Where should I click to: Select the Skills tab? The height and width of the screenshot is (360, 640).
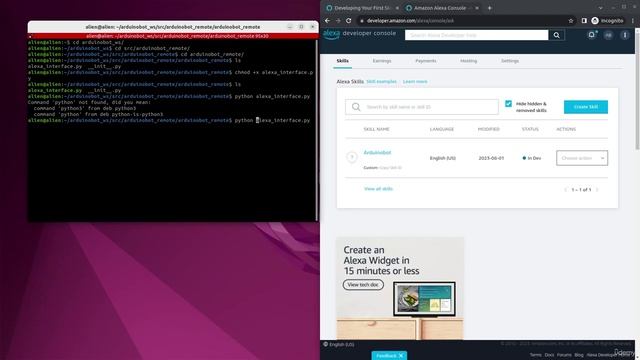point(342,61)
